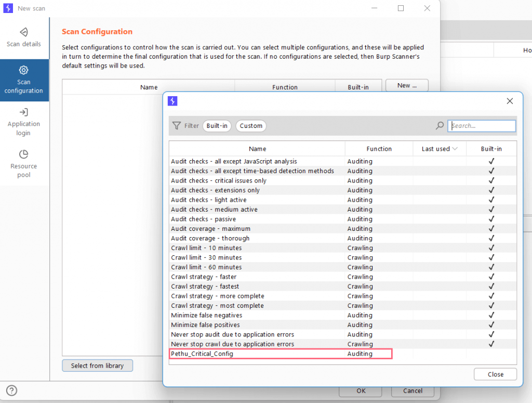Click OK in the New scan window
The image size is (532, 403).
pyautogui.click(x=361, y=391)
